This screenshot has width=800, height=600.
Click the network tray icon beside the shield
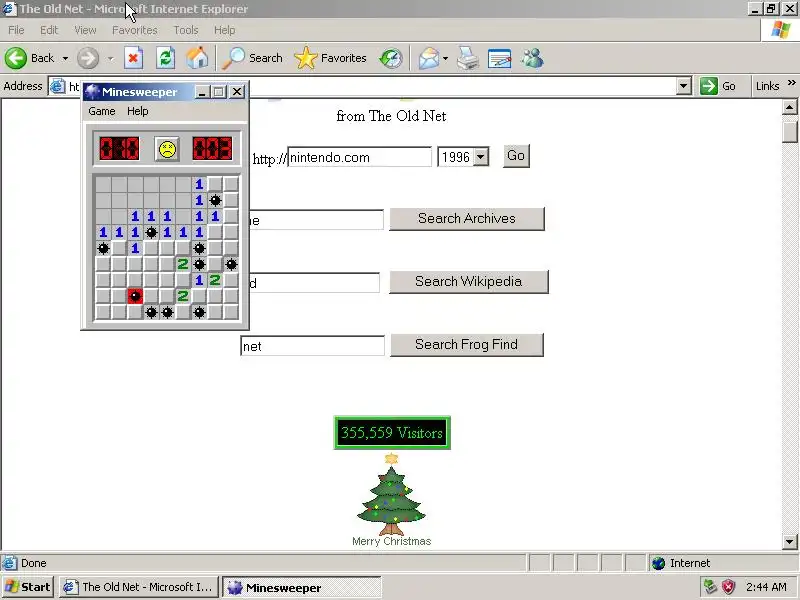pyautogui.click(x=710, y=587)
